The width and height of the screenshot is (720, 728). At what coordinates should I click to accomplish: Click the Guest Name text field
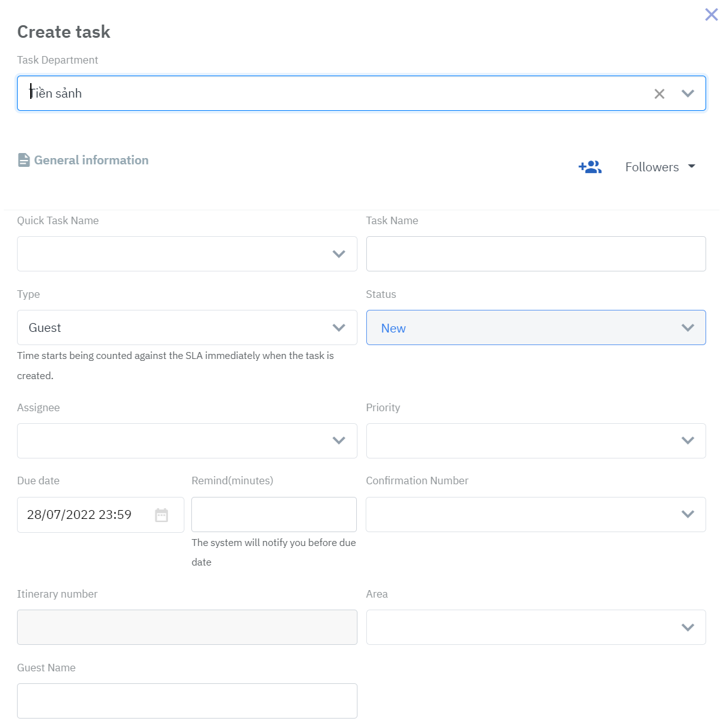click(187, 701)
